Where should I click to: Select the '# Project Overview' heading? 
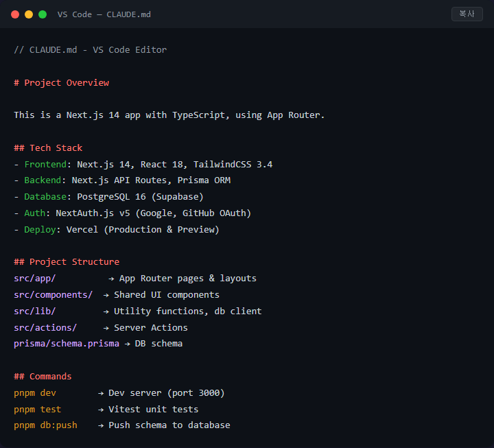pyautogui.click(x=62, y=83)
